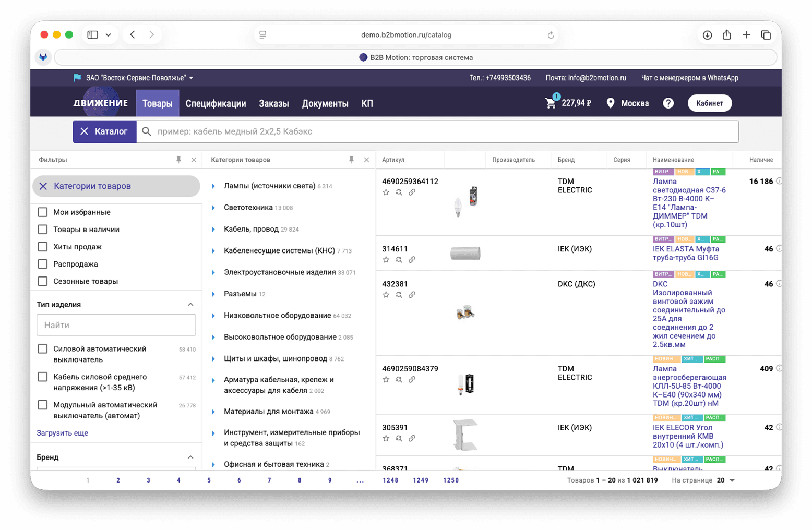Click the Кабинет button
The width and height of the screenshot is (812, 530).
click(x=710, y=103)
